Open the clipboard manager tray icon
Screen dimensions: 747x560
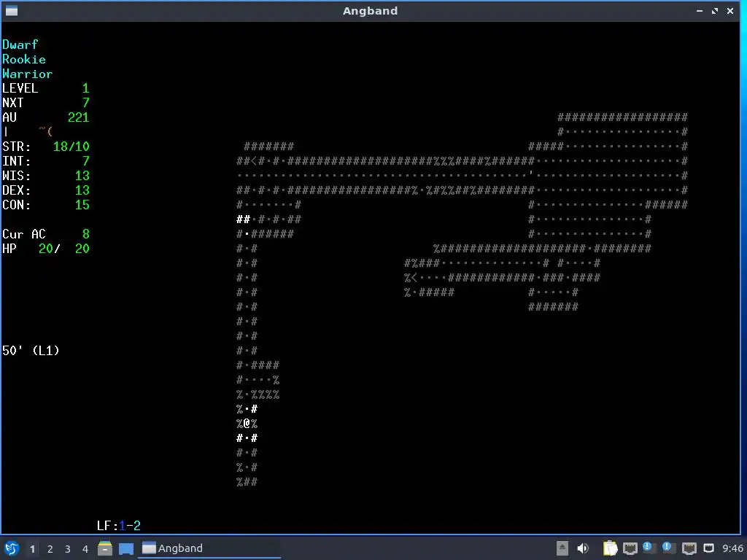click(x=610, y=548)
